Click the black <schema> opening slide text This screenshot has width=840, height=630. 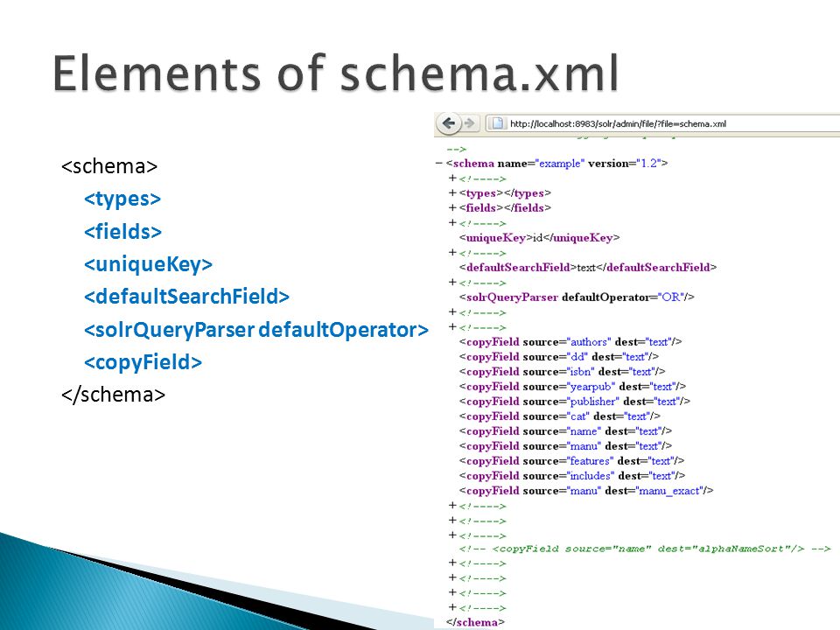coord(109,166)
